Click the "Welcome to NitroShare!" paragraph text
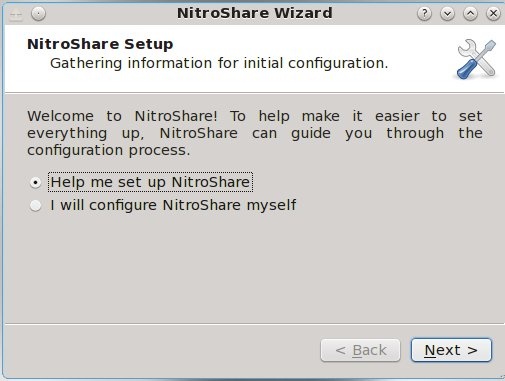The image size is (505, 381). click(255, 133)
